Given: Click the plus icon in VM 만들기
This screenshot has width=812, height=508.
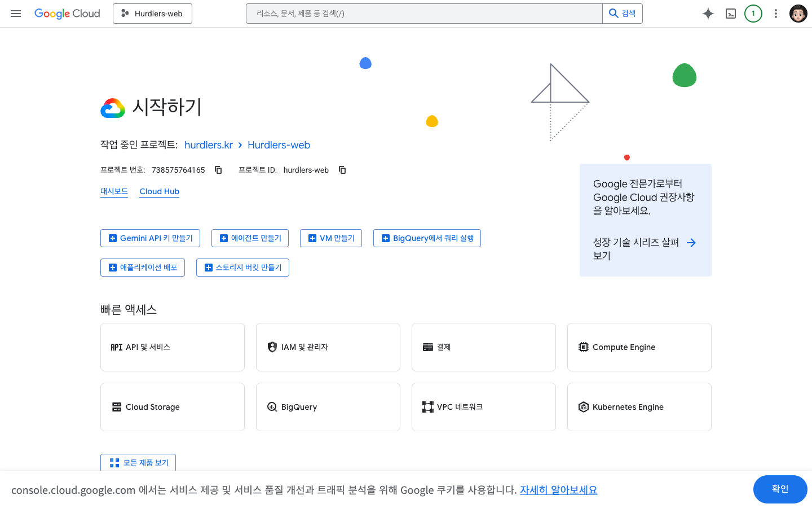Looking at the screenshot, I should point(312,238).
